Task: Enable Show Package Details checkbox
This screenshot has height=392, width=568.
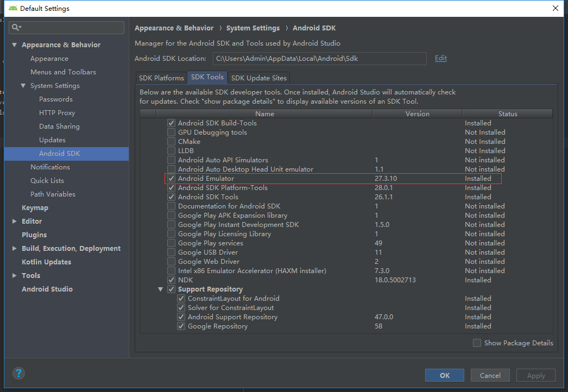Action: (x=477, y=343)
